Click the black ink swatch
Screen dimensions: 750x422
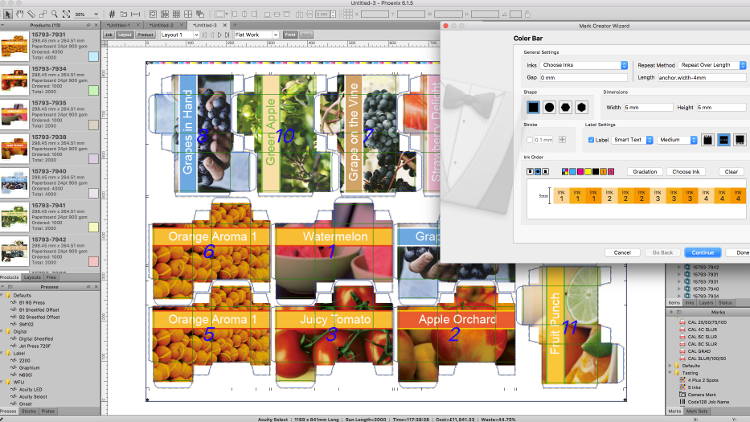click(596, 171)
